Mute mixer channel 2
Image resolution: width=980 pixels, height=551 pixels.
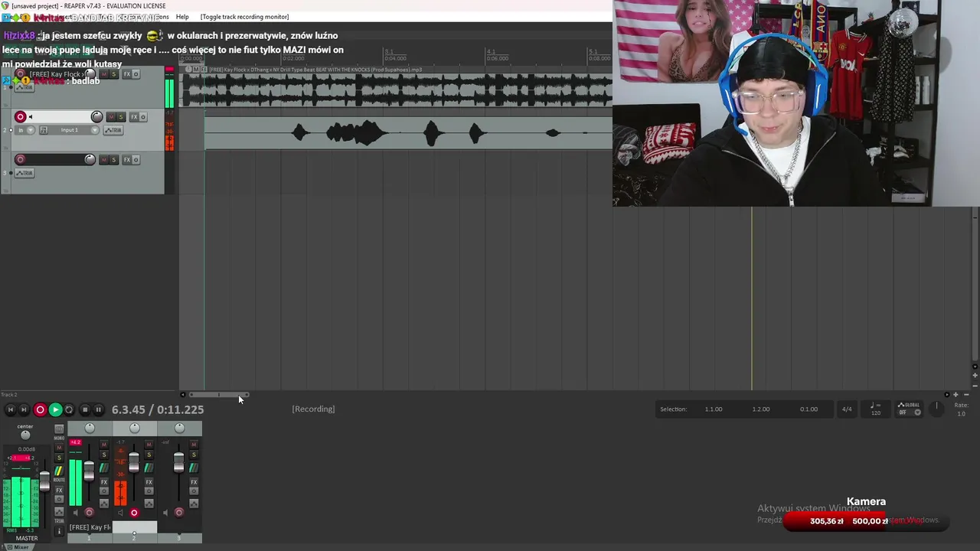tap(149, 445)
